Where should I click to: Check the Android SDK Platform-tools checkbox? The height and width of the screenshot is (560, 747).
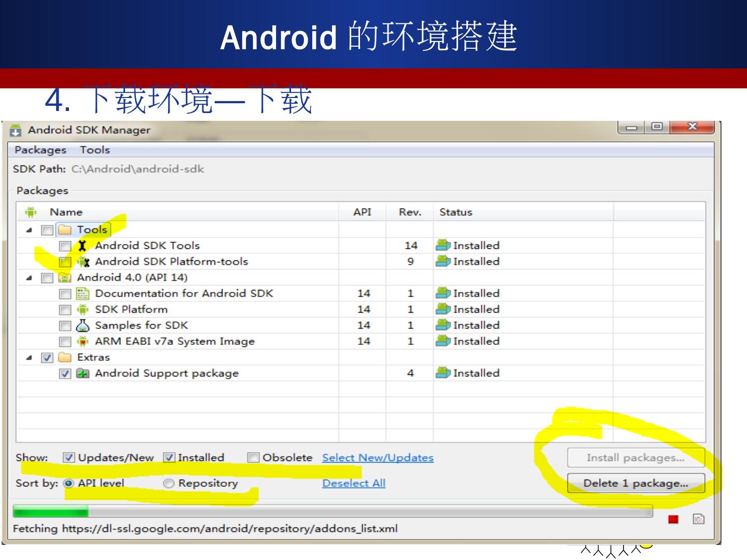coord(65,262)
